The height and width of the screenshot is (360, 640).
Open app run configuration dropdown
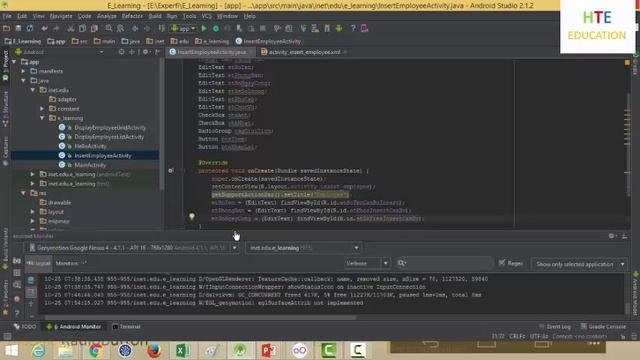coord(183,29)
